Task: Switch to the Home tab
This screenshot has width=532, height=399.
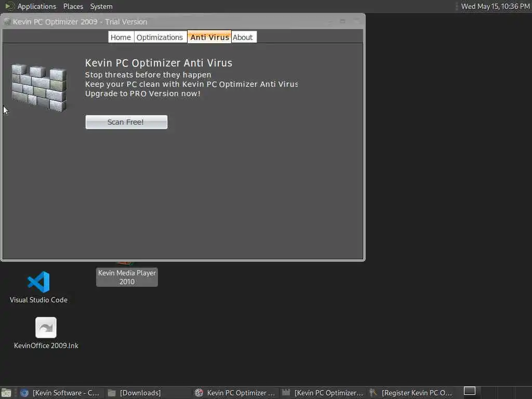Action: click(x=121, y=37)
